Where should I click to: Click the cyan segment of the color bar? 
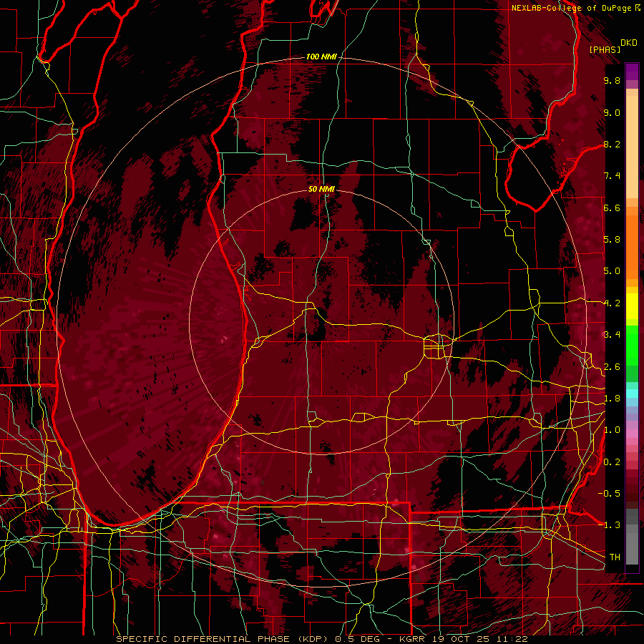point(632,394)
